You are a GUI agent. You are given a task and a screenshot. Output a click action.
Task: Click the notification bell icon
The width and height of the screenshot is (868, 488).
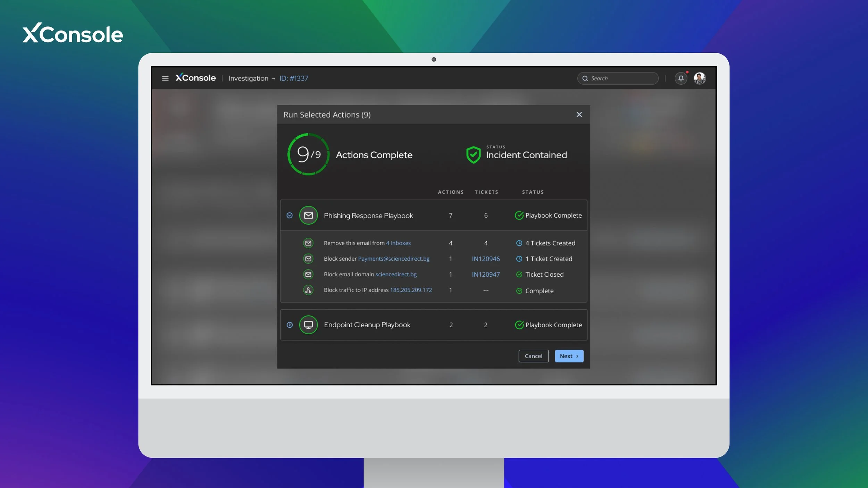(x=681, y=78)
